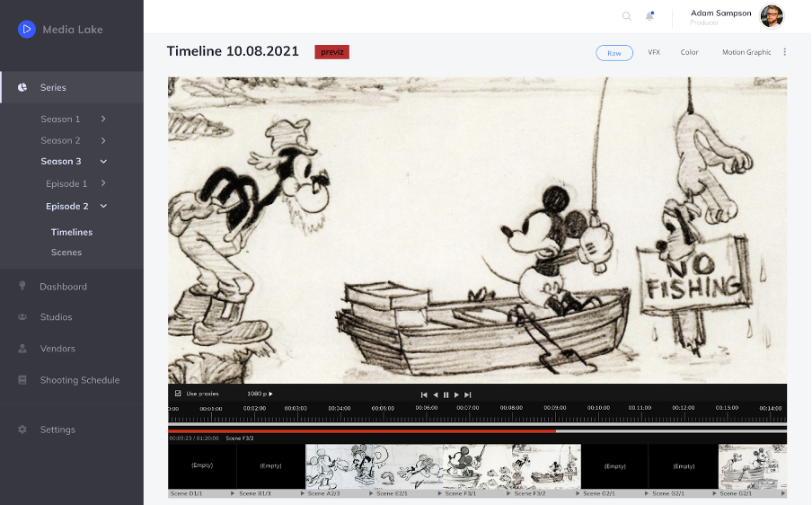Open the Scene D1/1 arrow menu
The width and height of the screenshot is (812, 505).
click(233, 493)
